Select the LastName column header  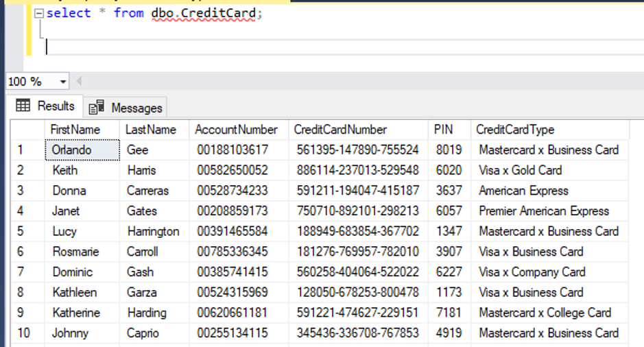[151, 130]
